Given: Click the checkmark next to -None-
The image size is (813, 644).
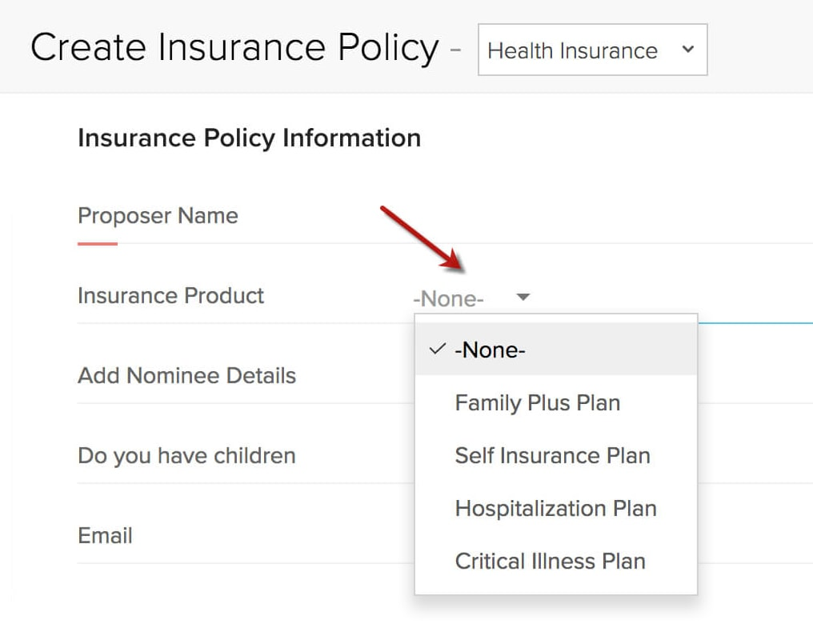Looking at the screenshot, I should (437, 349).
